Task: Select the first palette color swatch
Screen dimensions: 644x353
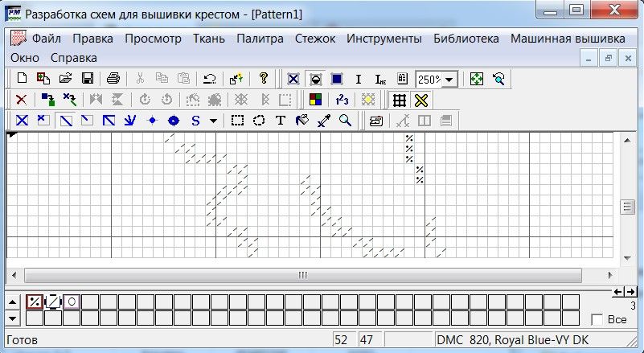Action: click(x=35, y=302)
